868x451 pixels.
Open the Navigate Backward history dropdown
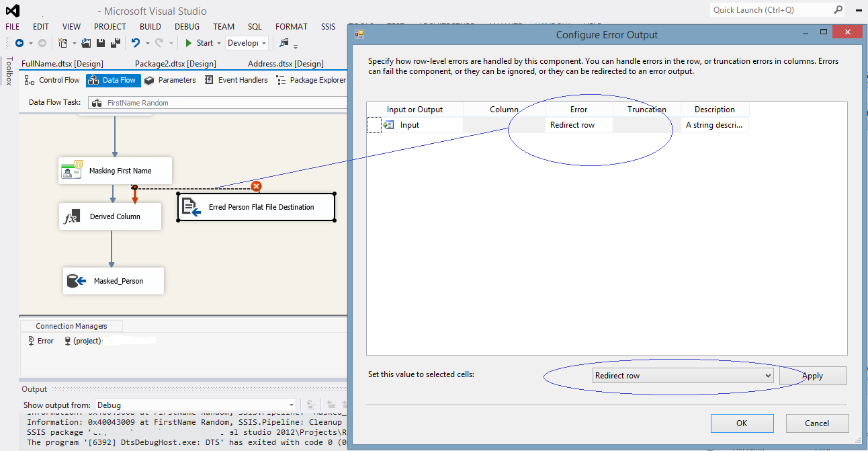30,43
